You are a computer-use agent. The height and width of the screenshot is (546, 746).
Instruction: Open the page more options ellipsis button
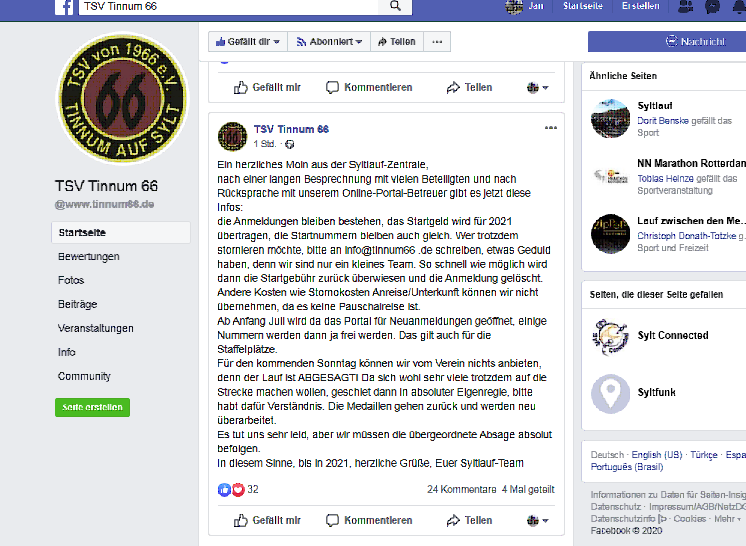[x=437, y=42]
